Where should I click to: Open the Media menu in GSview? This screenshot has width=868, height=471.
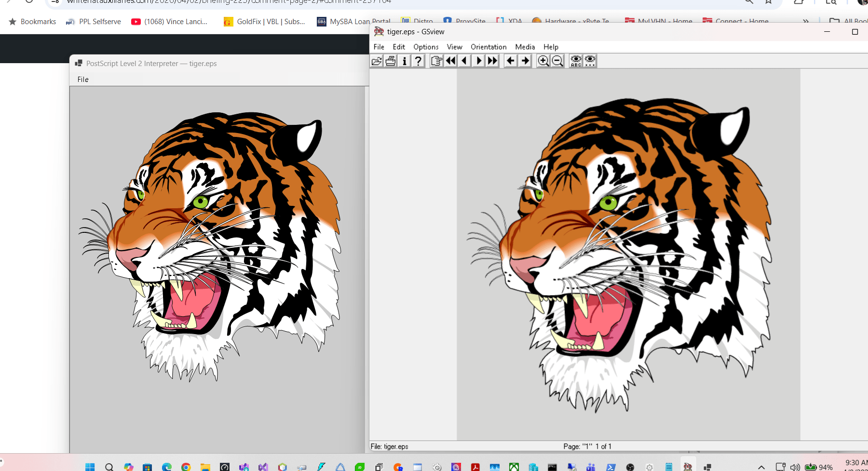tap(525, 47)
